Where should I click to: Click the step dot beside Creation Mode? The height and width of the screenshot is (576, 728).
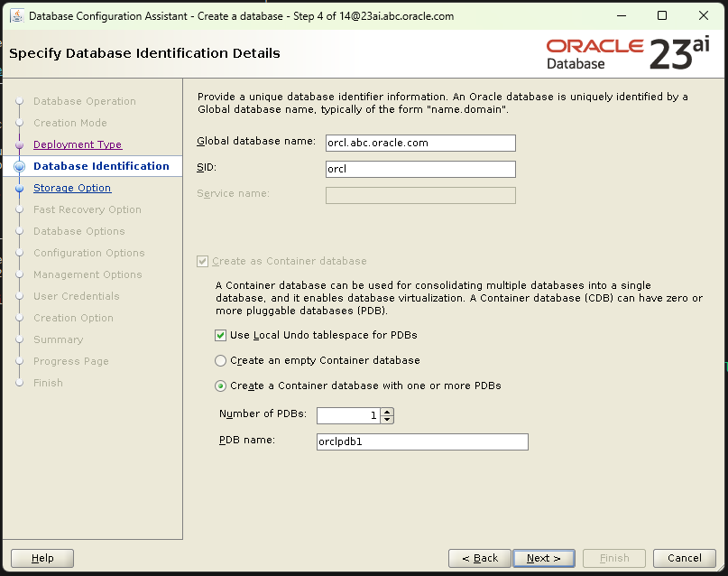19,123
